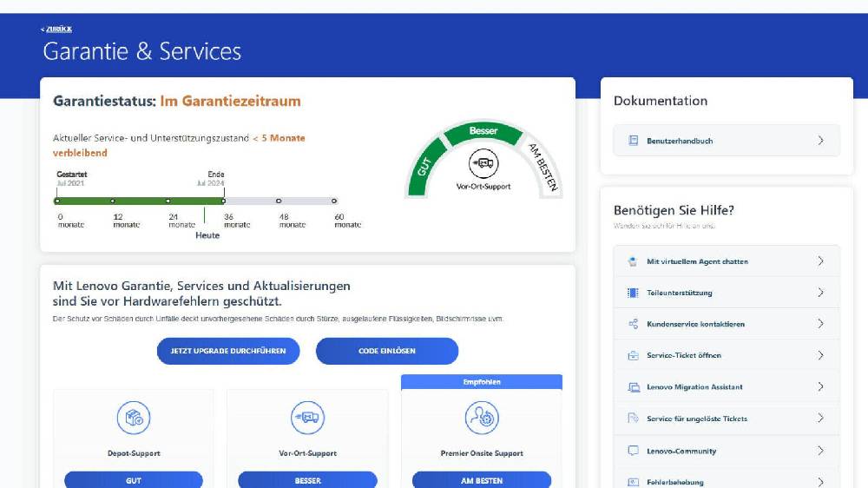Click the GUT segment of gauge
Viewport: 868px width, 488px height.
pos(426,168)
